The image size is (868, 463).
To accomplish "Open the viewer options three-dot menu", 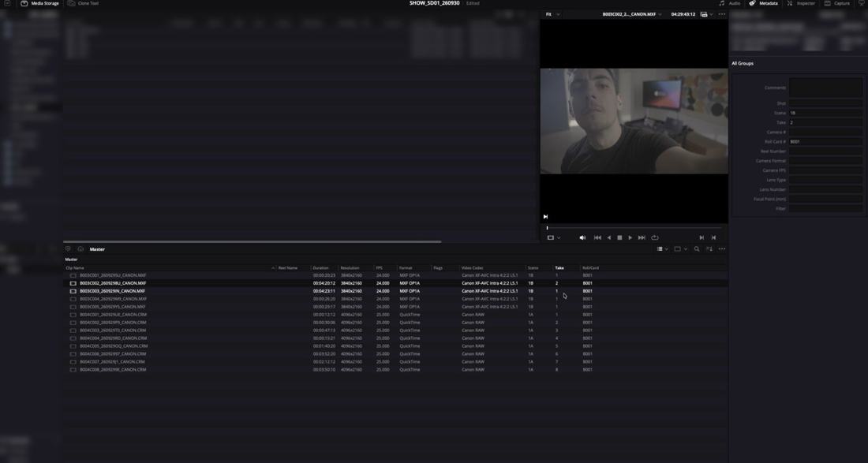I will (x=722, y=14).
